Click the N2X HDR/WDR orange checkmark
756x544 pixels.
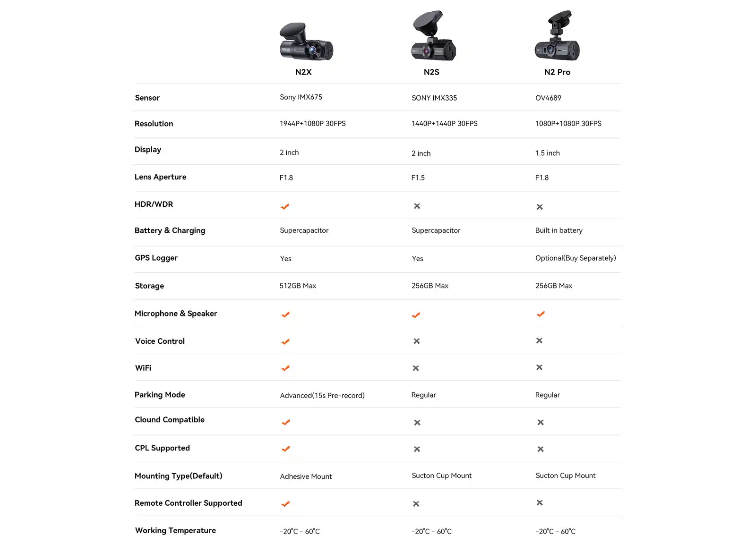pos(284,206)
